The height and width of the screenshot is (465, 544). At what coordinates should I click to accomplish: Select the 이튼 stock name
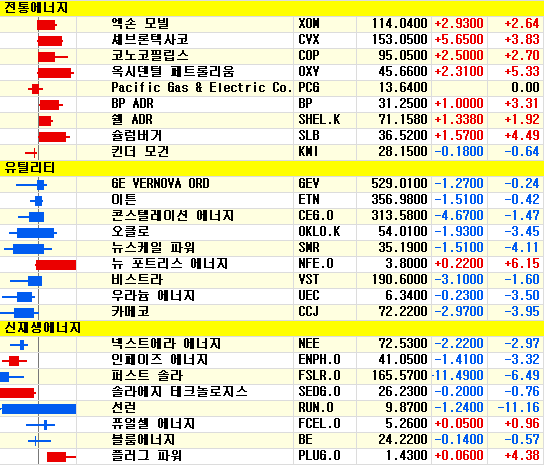(124, 200)
